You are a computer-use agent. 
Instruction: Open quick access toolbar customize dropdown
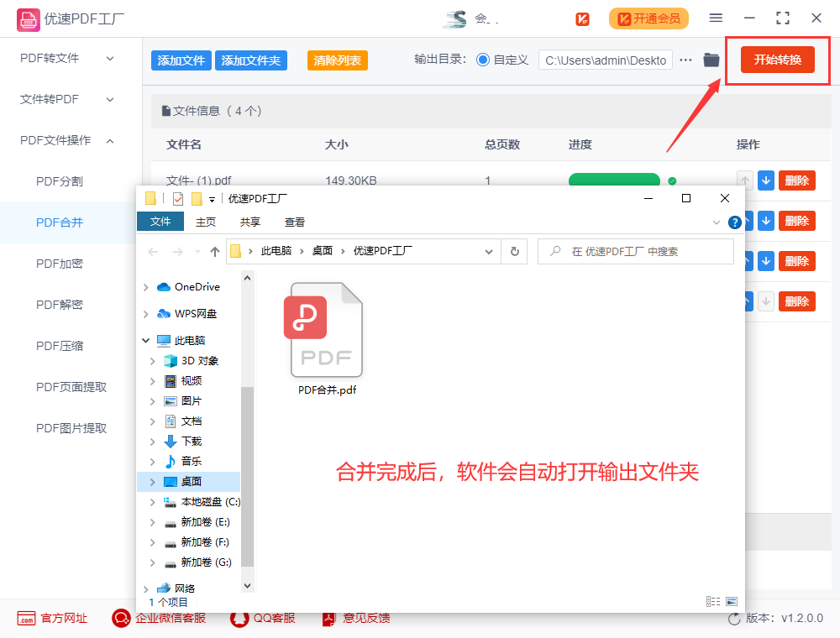213,200
